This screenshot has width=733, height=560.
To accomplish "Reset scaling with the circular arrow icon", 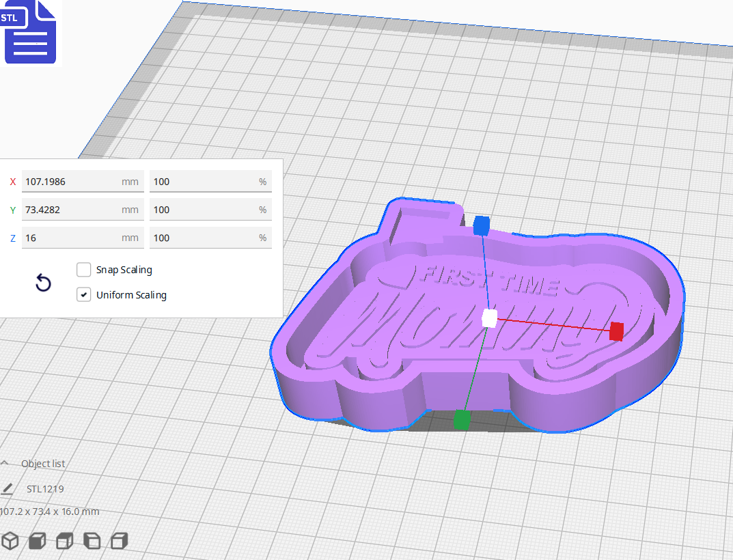I will (43, 282).
